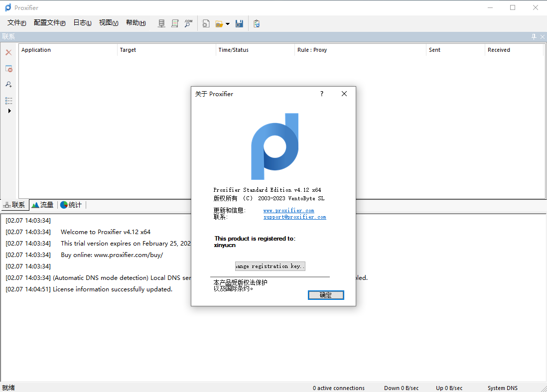Click the Rule : Proxy column header
The image size is (547, 392).
point(360,50)
